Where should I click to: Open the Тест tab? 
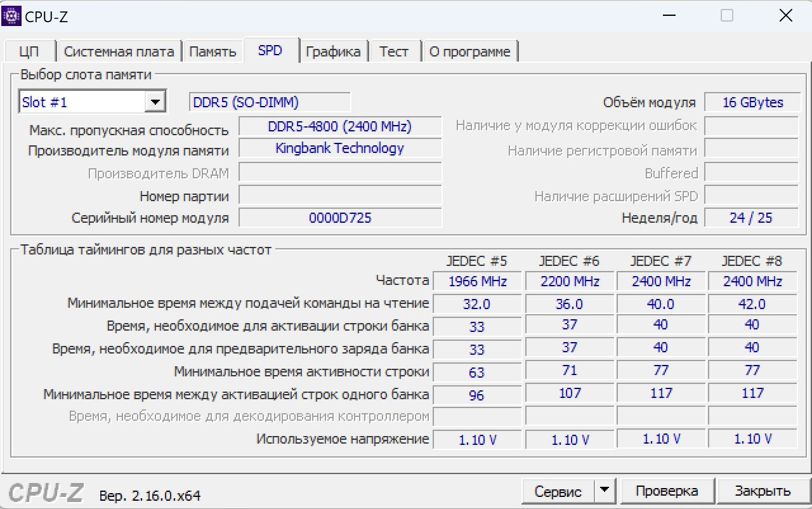click(394, 52)
